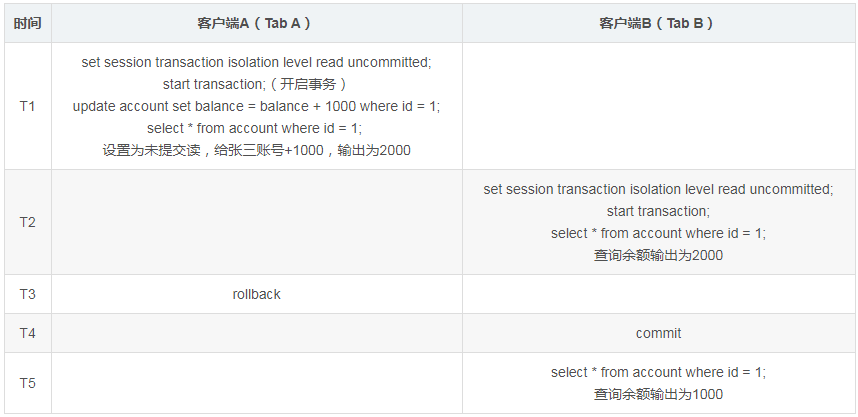Viewport: 858px width, 417px height.
Task: Click the select statement in row T2
Action: (x=657, y=233)
